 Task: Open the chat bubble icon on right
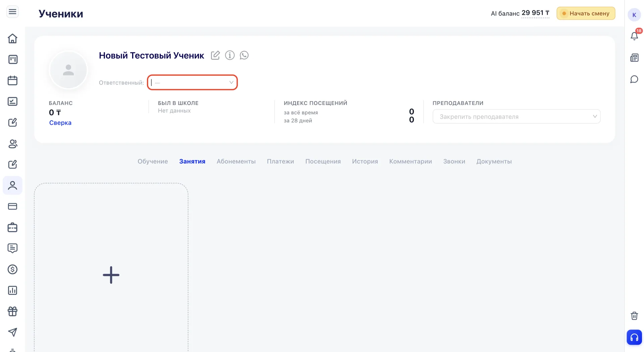634,79
